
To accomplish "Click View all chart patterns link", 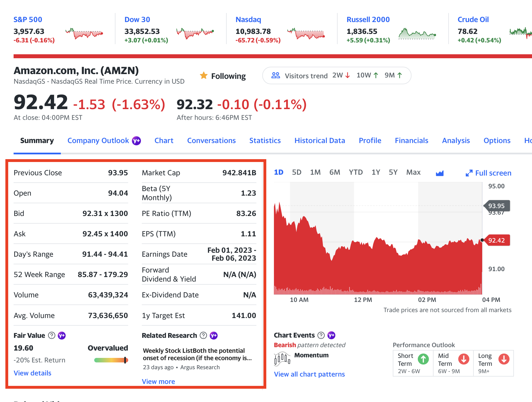I will [309, 374].
